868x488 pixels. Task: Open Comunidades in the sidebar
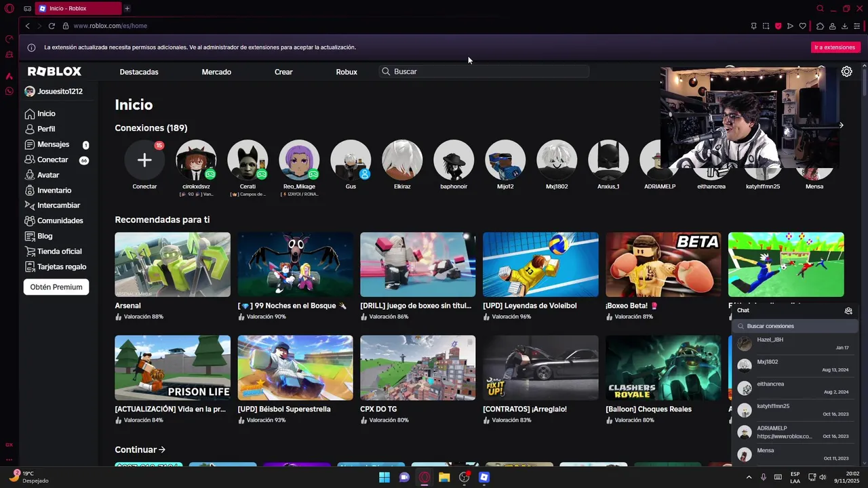60,221
